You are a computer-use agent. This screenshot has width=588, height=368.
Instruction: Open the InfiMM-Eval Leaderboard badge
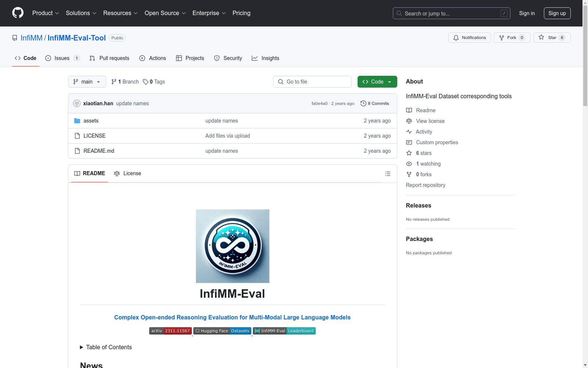coord(284,331)
